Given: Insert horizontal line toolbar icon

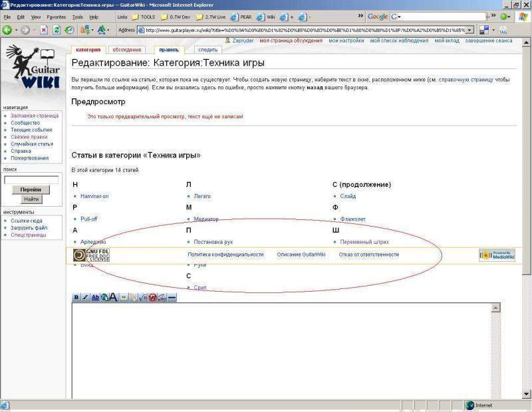Looking at the screenshot, I should tap(172, 298).
